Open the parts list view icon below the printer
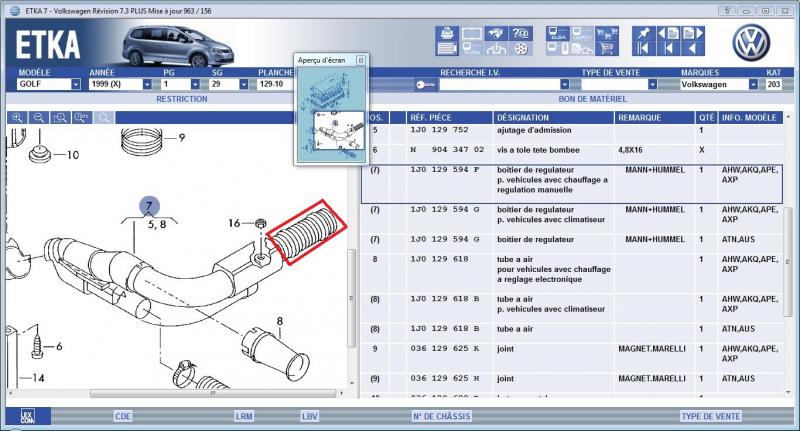 click(447, 48)
